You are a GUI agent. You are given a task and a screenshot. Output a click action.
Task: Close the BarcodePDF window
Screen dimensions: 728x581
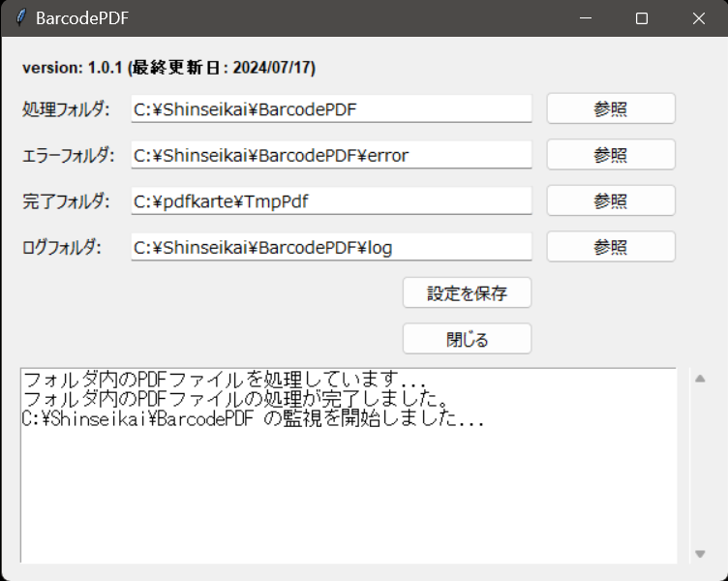click(699, 18)
